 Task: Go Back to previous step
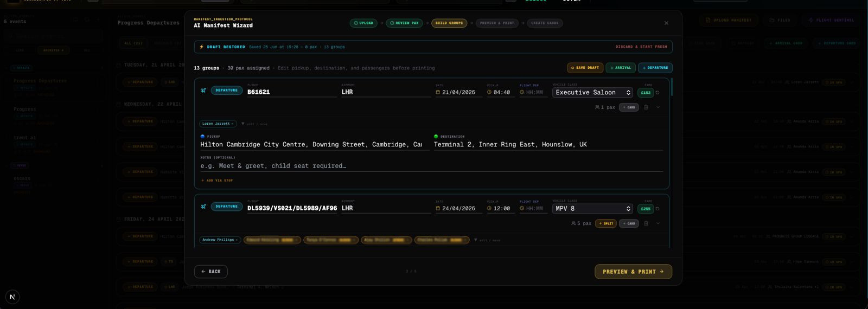pyautogui.click(x=211, y=272)
